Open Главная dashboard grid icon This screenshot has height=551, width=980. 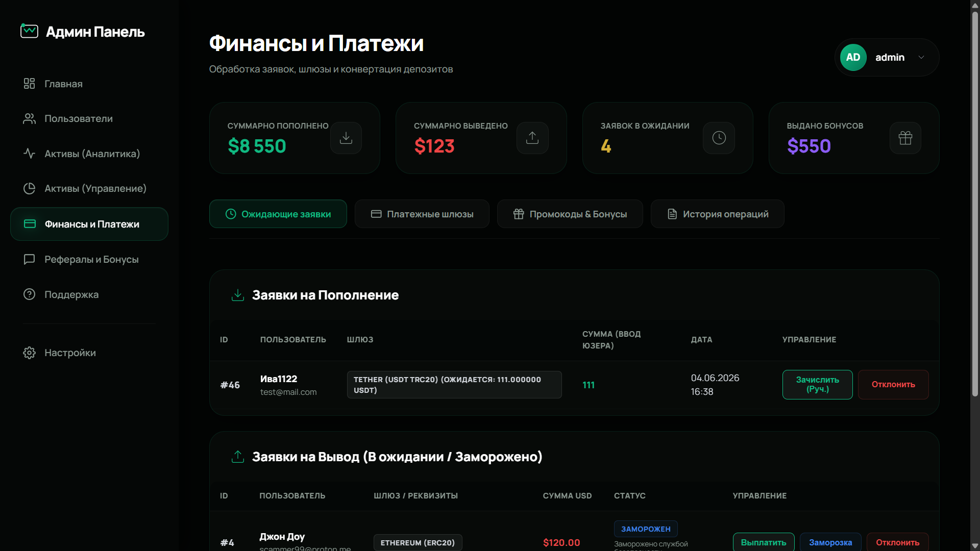(x=29, y=84)
